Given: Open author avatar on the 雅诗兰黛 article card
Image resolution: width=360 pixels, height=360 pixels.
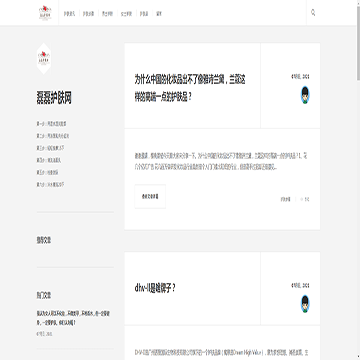Looking at the screenshot, I should coord(305,95).
